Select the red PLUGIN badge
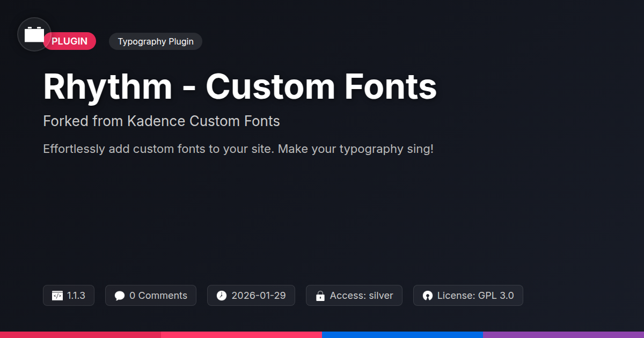 point(69,41)
